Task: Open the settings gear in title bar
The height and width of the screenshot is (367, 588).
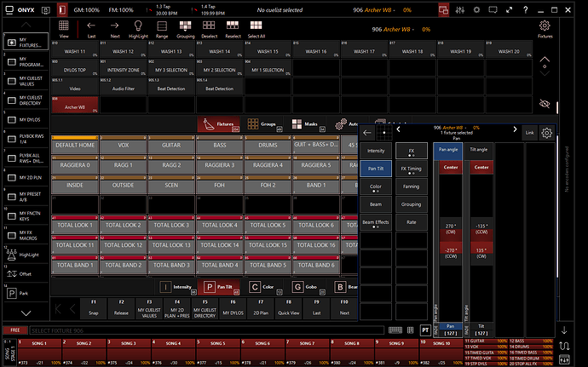Action: 476,10
